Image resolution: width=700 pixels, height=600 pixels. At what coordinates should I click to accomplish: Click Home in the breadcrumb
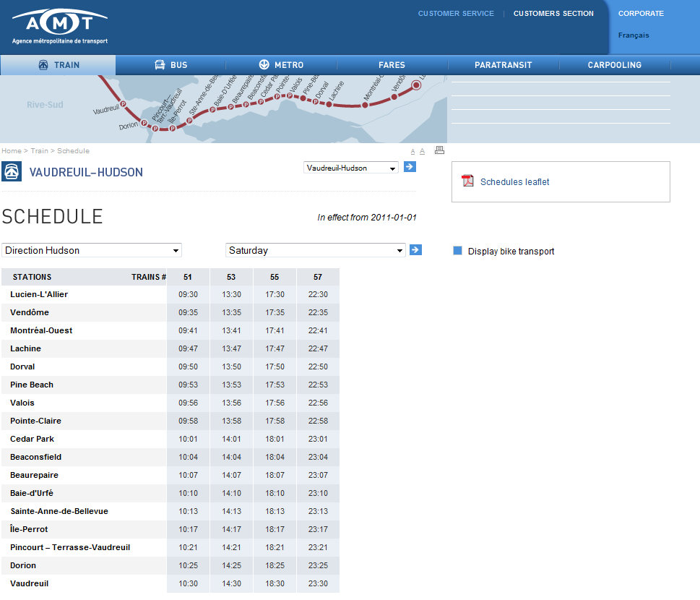coord(12,151)
